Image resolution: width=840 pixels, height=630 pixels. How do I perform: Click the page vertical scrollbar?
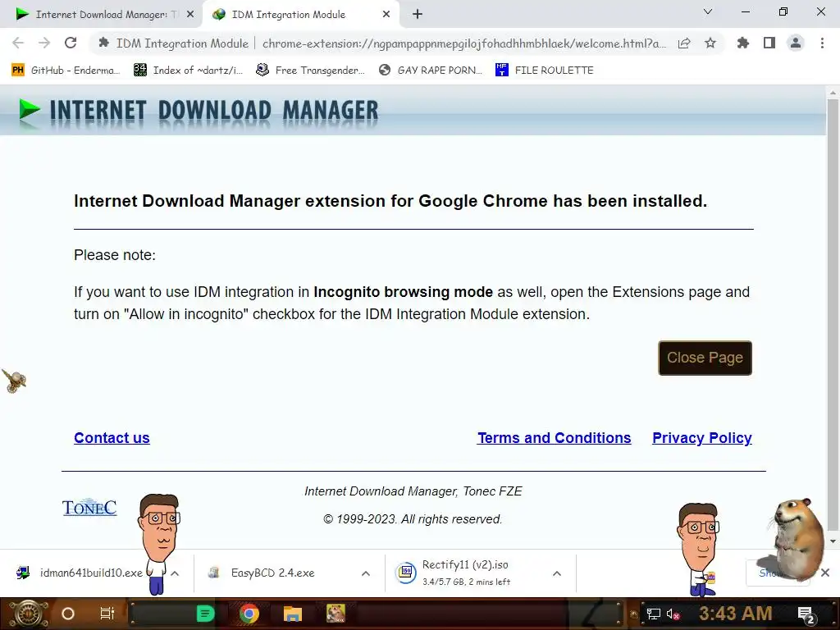point(833,316)
